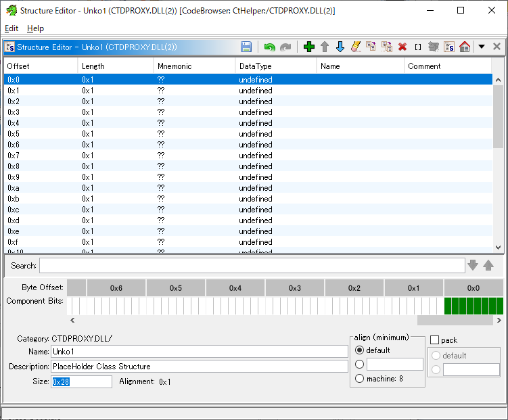Select the row at offset 0x3
Screen dimensions: 508x420
click(x=248, y=112)
